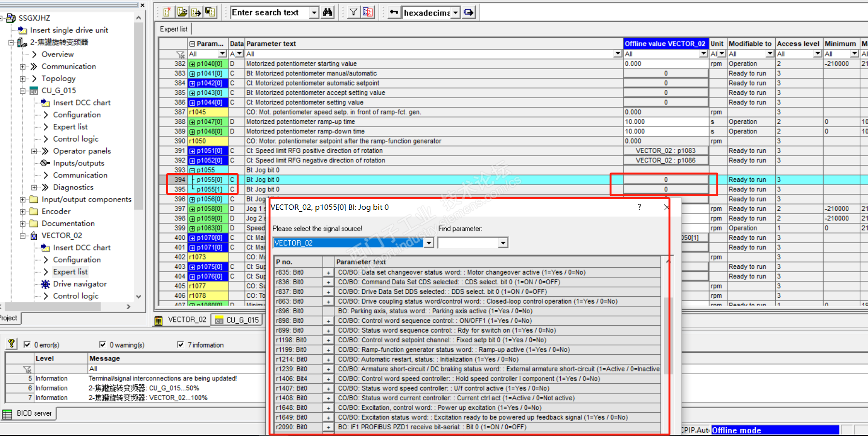868x436 pixels.
Task: Click the save parameter list disk icon
Action: click(x=210, y=12)
